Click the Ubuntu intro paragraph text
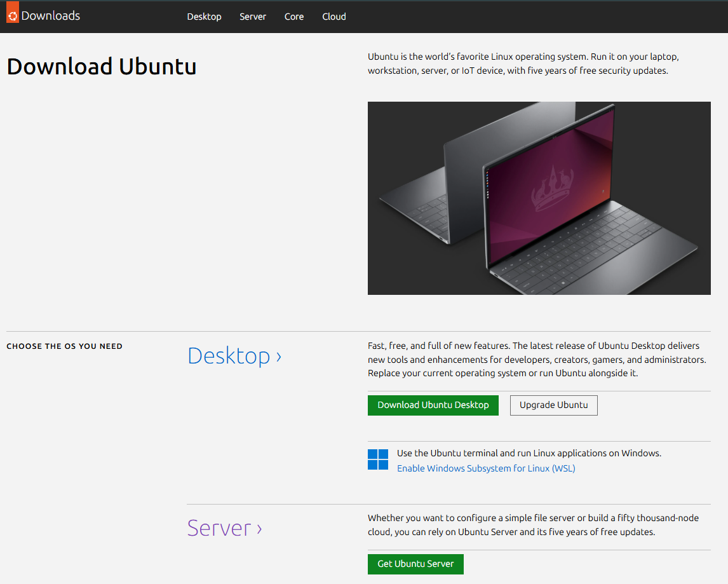Screen dimensions: 728x584 coord(523,63)
